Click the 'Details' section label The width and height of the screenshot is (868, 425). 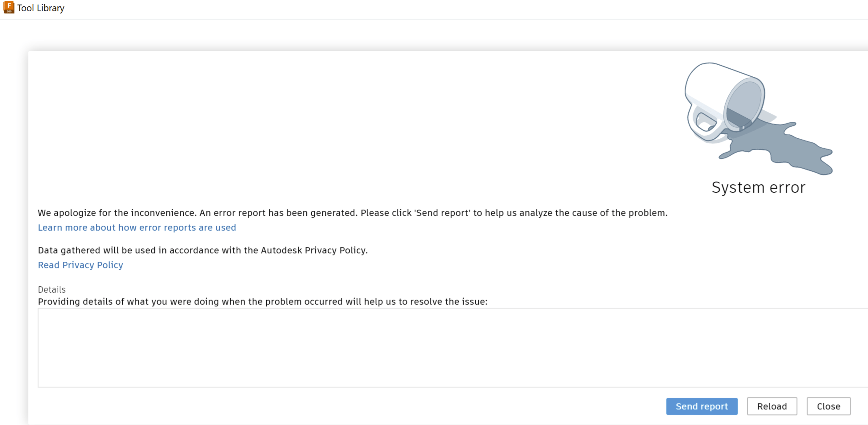pos(52,289)
